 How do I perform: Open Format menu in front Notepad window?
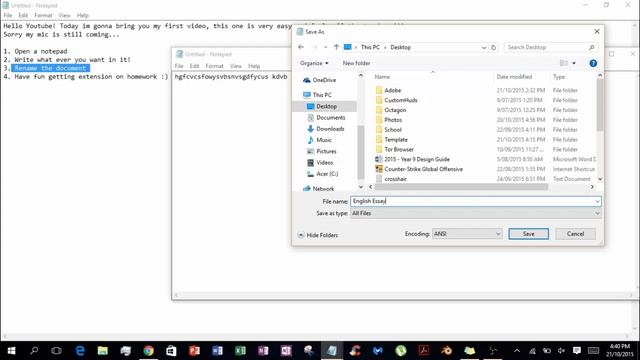214,66
